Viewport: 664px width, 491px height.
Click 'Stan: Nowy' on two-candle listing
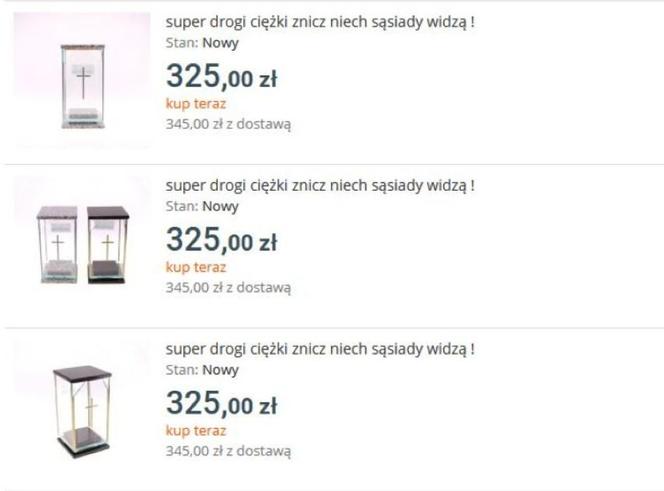(x=202, y=206)
